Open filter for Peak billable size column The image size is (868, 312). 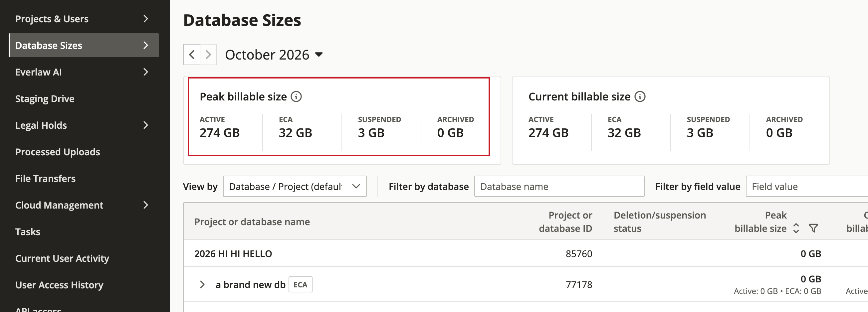pyautogui.click(x=813, y=229)
